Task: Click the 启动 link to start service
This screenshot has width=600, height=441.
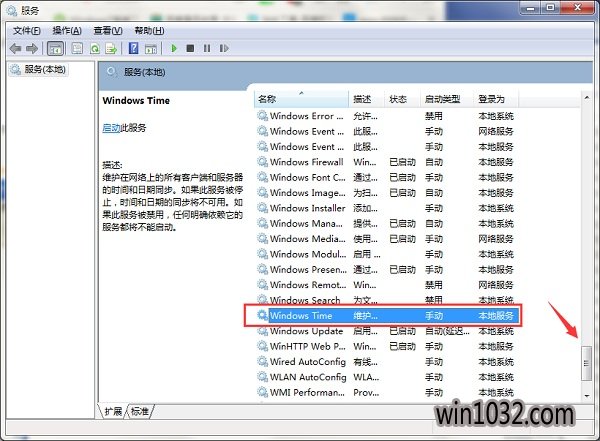Action: click(111, 128)
